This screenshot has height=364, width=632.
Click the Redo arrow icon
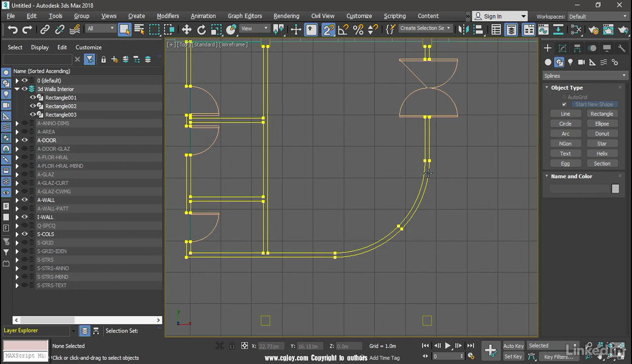[28, 29]
